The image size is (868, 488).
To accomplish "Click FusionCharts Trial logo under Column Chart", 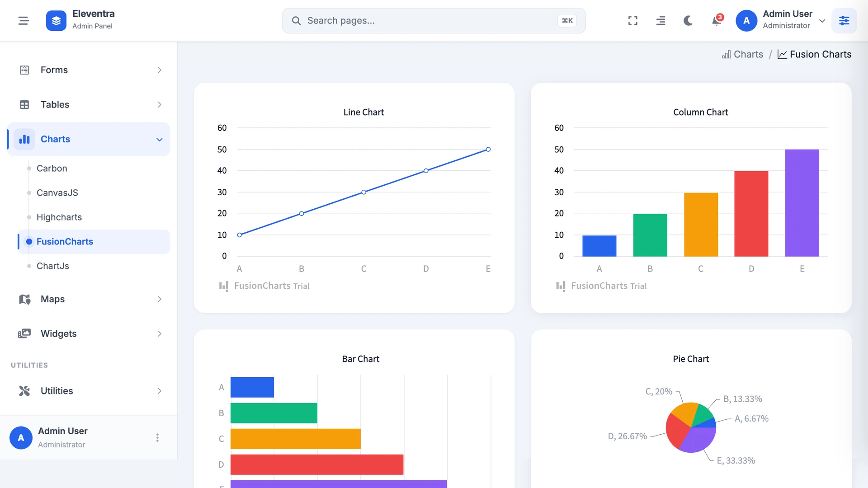I will (x=601, y=286).
